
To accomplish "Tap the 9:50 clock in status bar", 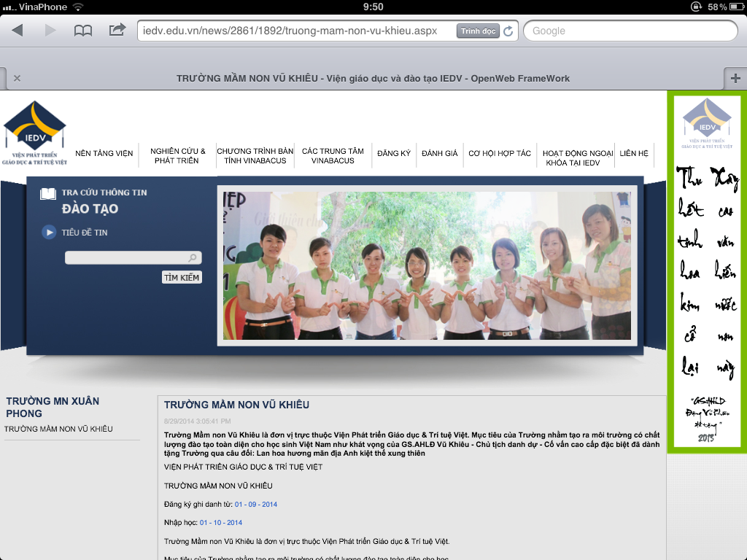I will coord(373,7).
